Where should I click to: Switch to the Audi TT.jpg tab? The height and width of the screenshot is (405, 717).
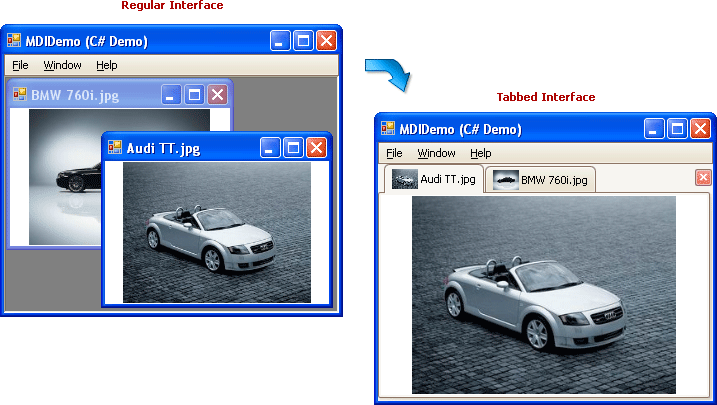[x=433, y=179]
